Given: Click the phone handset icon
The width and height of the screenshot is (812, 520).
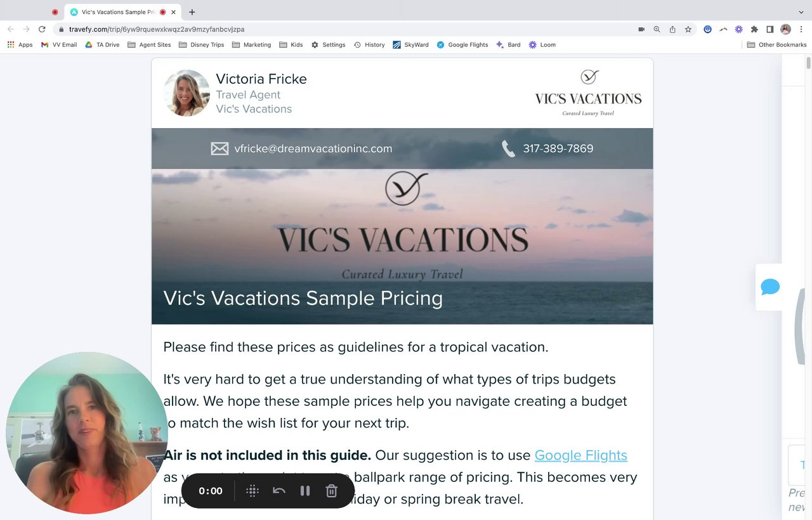Looking at the screenshot, I should click(508, 148).
